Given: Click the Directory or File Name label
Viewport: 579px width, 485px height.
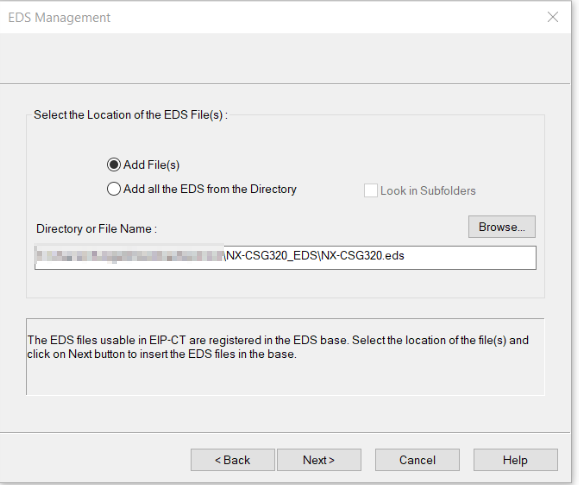Looking at the screenshot, I should click(96, 229).
